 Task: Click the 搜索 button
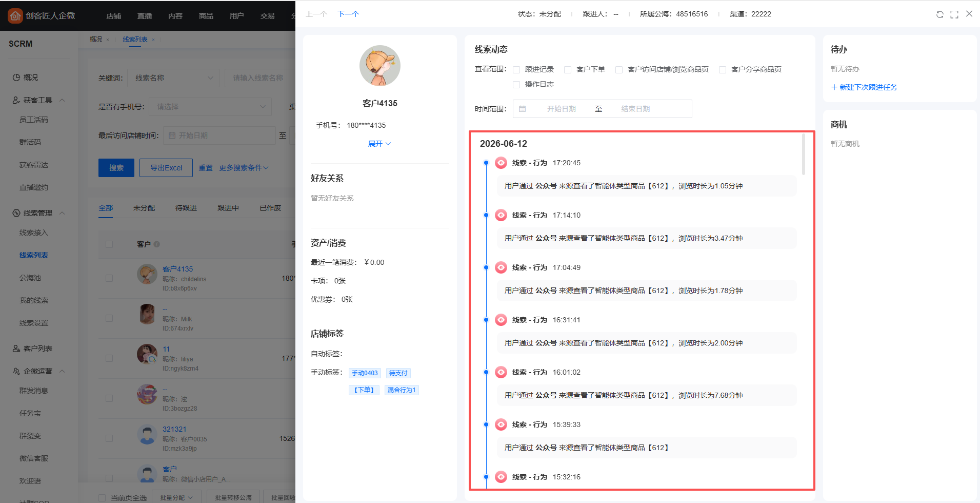tap(116, 168)
